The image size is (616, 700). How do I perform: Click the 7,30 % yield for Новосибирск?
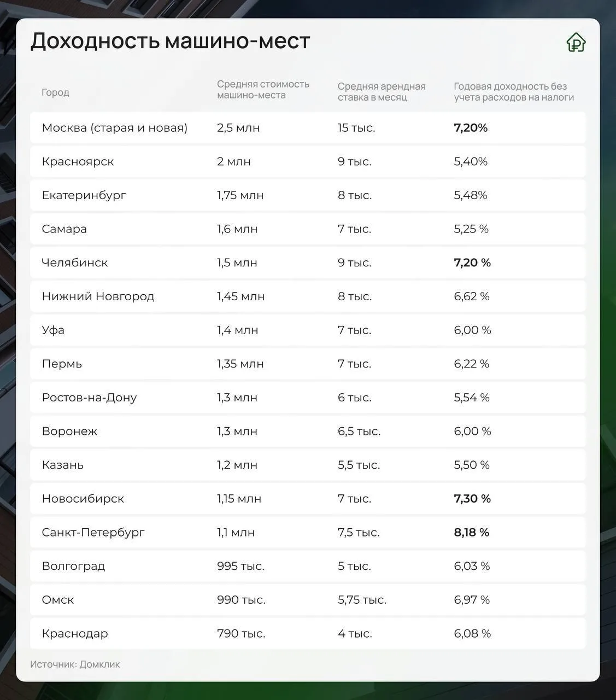point(472,499)
